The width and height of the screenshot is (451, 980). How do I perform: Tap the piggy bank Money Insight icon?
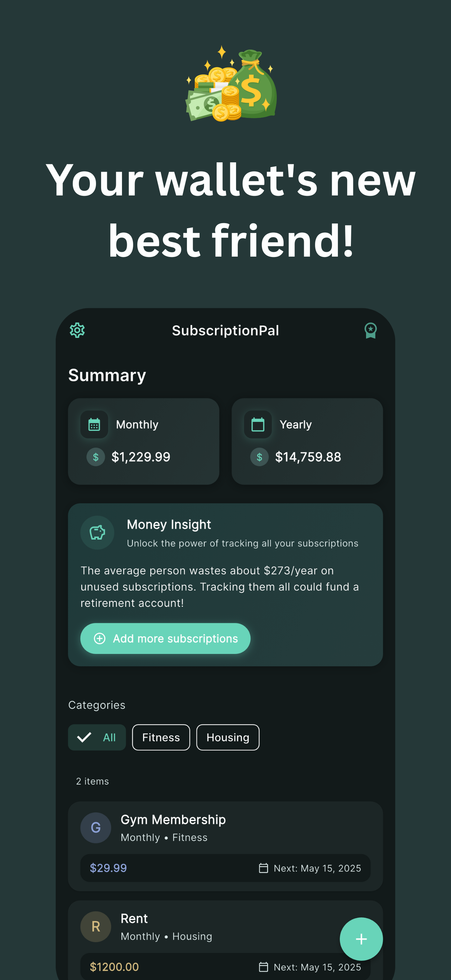(x=97, y=532)
